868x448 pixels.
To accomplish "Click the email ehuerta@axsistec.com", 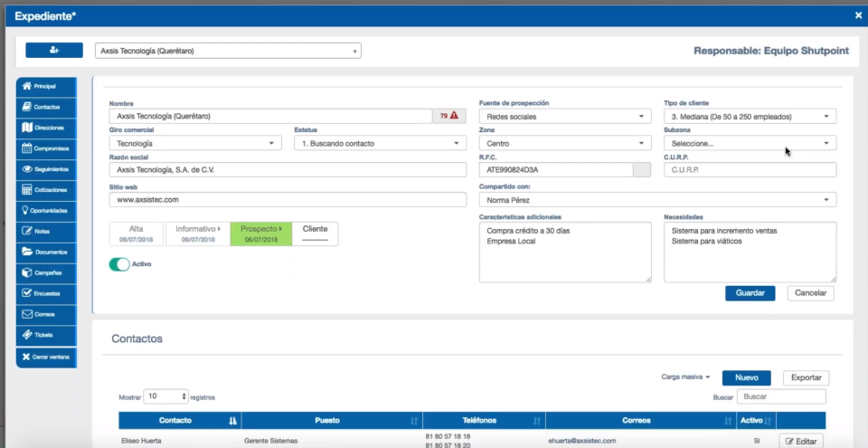I will point(582,441).
